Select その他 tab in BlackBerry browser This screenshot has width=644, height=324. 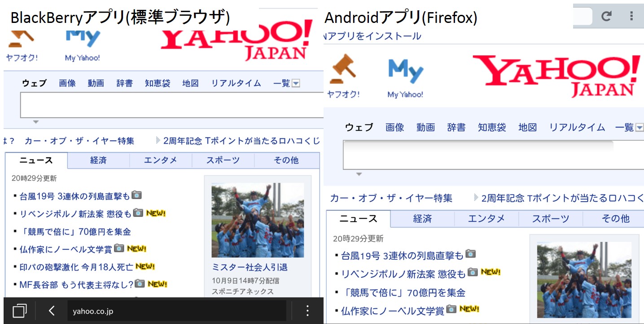point(286,160)
